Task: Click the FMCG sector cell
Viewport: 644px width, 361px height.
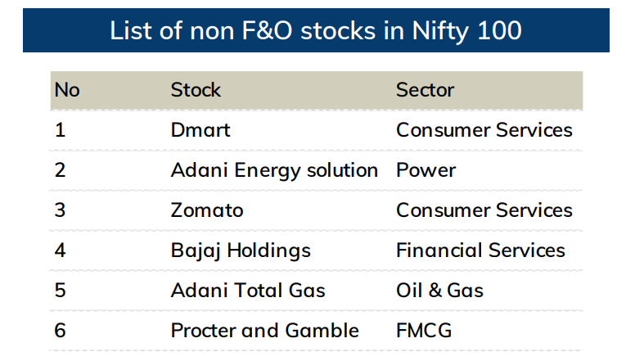Action: 424,330
